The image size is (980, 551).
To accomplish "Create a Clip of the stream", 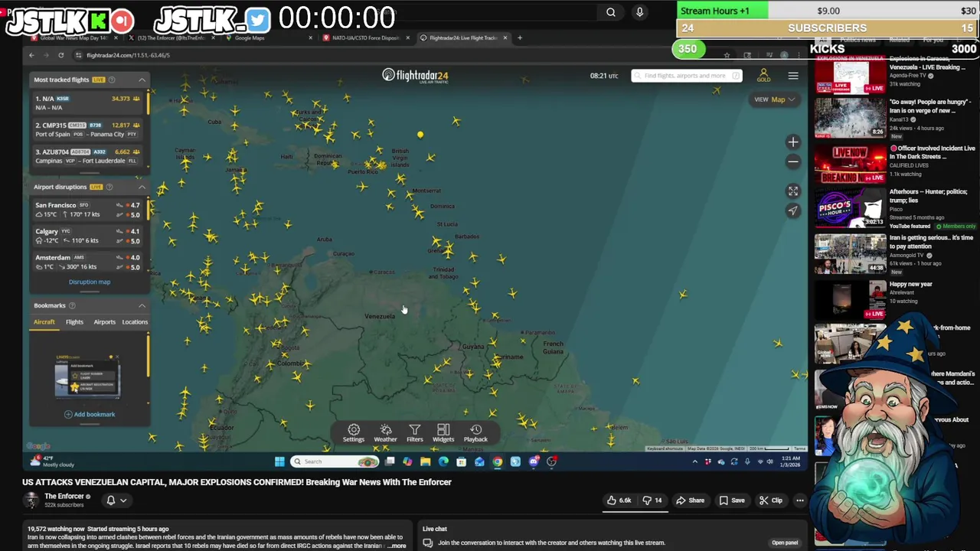I will [x=771, y=500].
